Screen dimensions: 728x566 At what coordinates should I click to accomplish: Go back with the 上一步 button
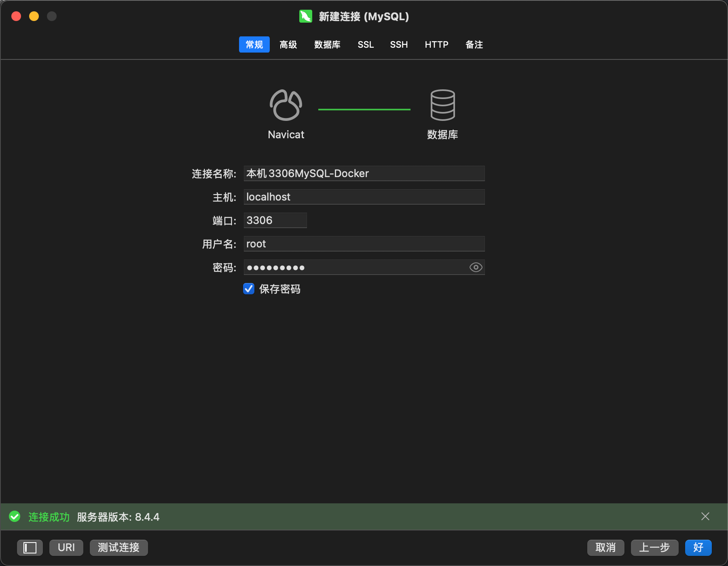tap(654, 548)
